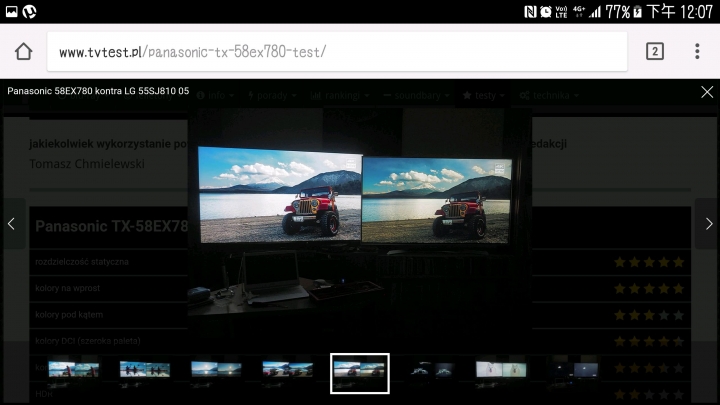This screenshot has width=720, height=405.
Task: Open the dimmed rankingi menu
Action: tap(340, 96)
